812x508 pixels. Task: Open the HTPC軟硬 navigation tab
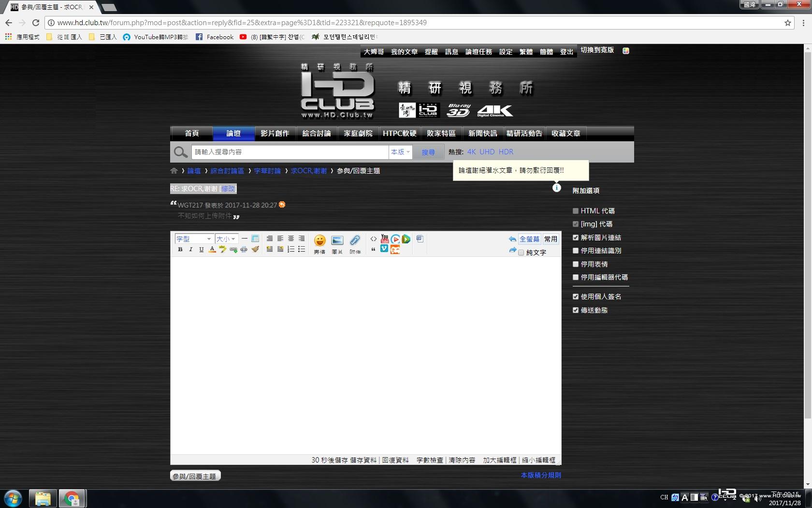[400, 134]
